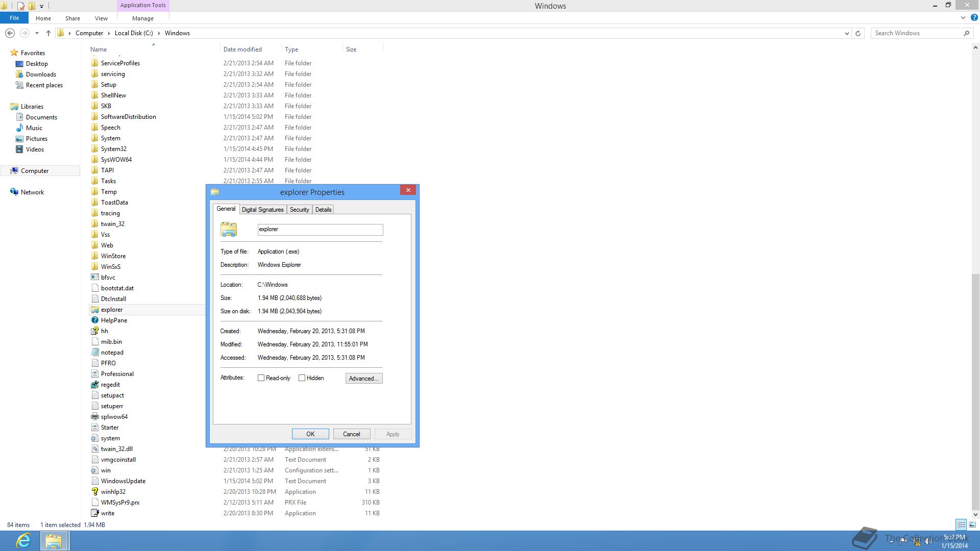
Task: Expand the ribbon with the chevron
Action: tap(963, 17)
